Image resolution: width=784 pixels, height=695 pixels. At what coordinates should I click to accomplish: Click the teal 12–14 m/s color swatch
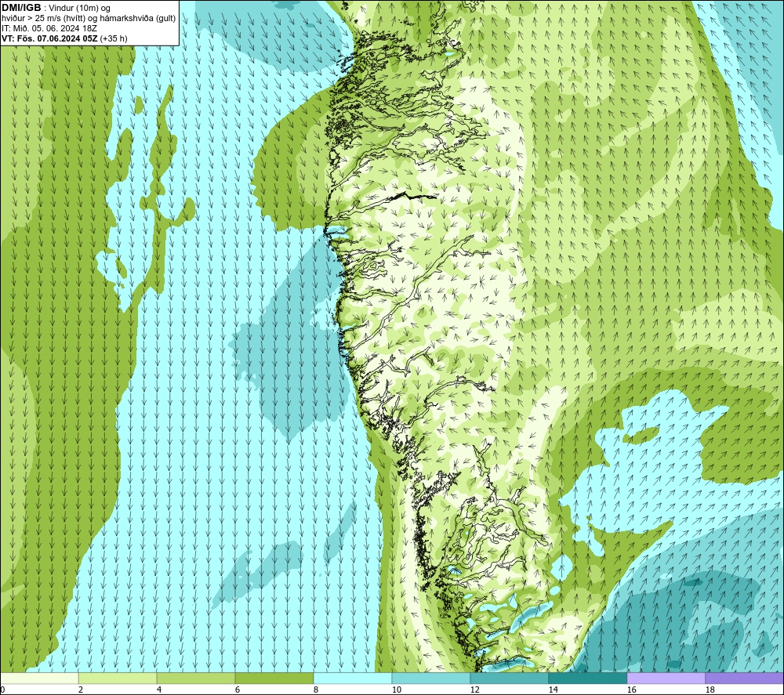509,678
